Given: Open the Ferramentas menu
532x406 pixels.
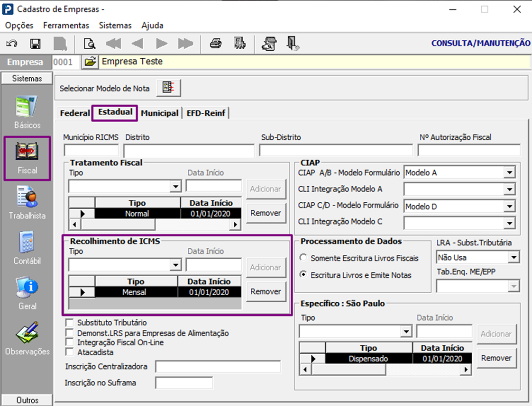Looking at the screenshot, I should [x=66, y=26].
